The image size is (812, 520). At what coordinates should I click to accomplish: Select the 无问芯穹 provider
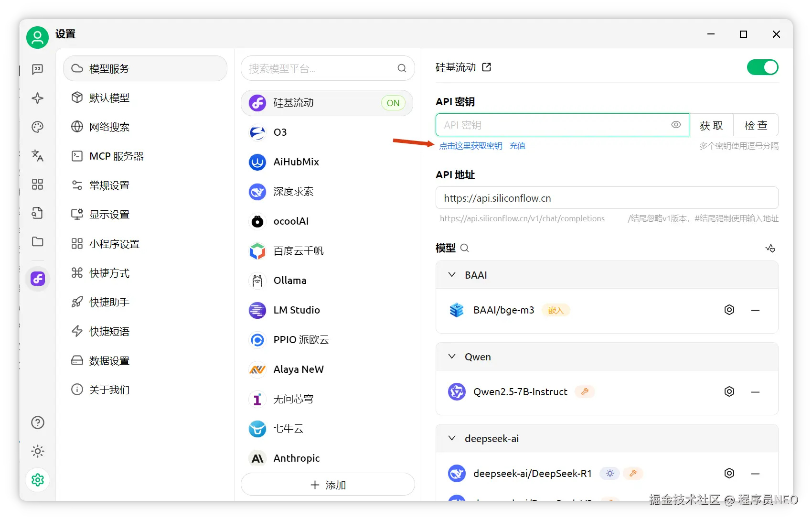pyautogui.click(x=327, y=399)
